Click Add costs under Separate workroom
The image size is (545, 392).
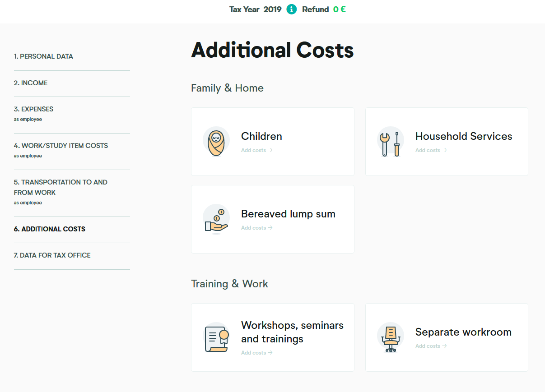(431, 346)
